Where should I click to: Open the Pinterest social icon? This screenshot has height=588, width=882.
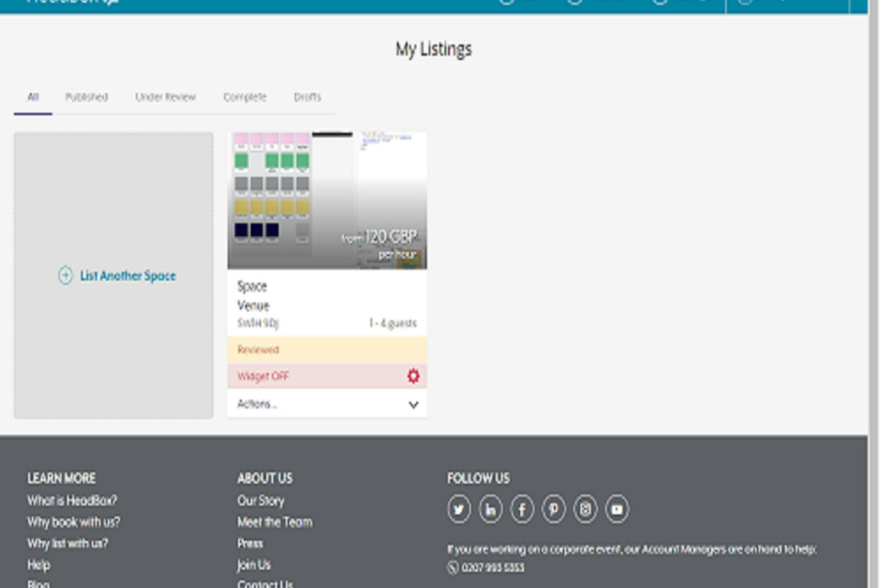point(553,509)
